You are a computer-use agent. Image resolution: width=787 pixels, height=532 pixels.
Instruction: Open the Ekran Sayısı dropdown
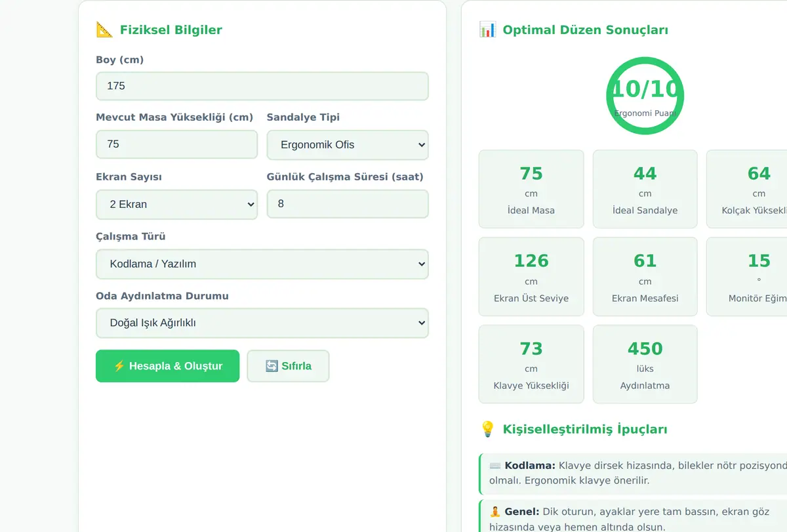[x=177, y=204]
